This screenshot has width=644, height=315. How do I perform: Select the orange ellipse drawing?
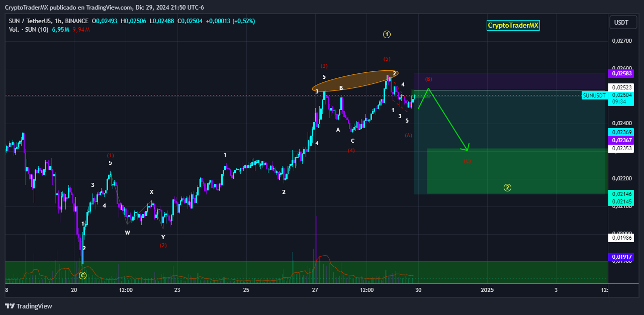[x=355, y=81]
